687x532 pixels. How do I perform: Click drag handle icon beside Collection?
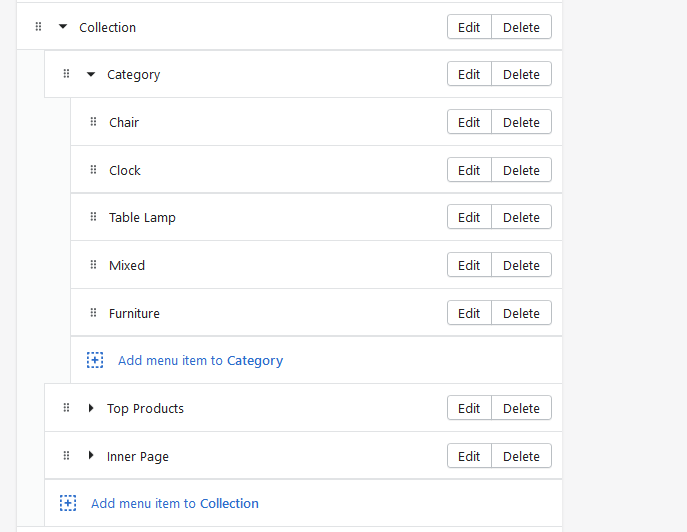[x=39, y=27]
